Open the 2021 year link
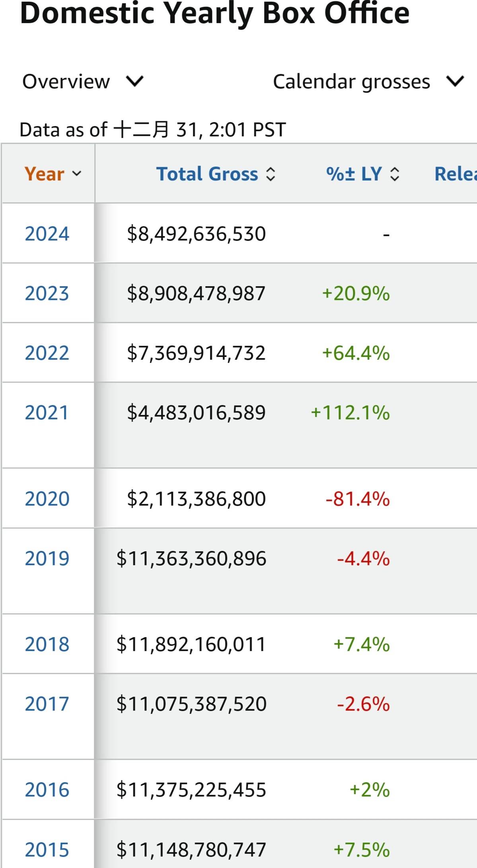This screenshot has width=477, height=868. (x=46, y=413)
